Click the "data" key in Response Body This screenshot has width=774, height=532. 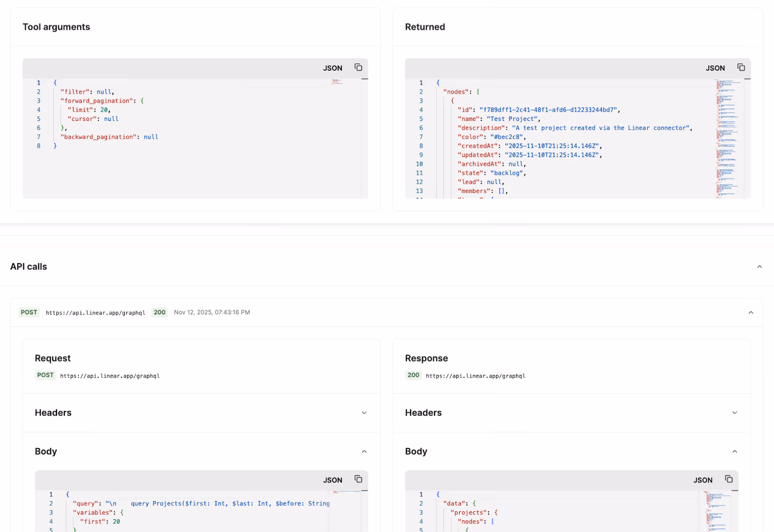point(454,503)
